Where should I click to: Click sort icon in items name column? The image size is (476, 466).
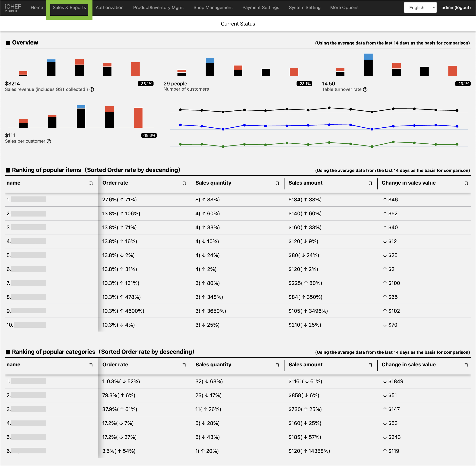click(91, 183)
